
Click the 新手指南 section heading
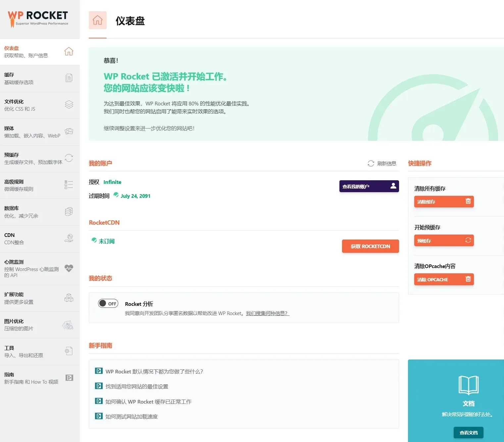click(x=100, y=346)
